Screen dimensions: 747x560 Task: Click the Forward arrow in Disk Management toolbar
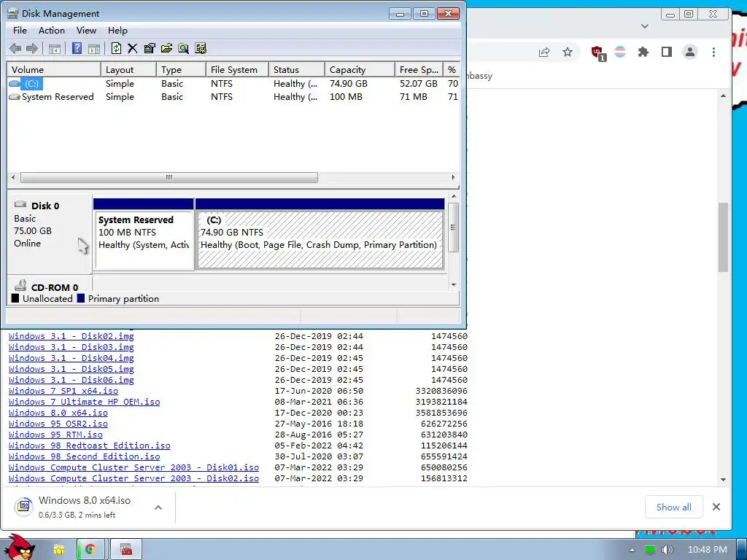(x=32, y=48)
